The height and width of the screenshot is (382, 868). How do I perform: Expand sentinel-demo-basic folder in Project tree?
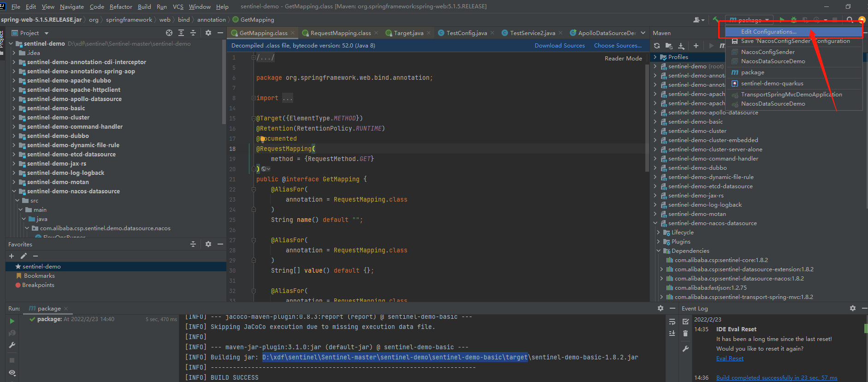click(x=14, y=108)
